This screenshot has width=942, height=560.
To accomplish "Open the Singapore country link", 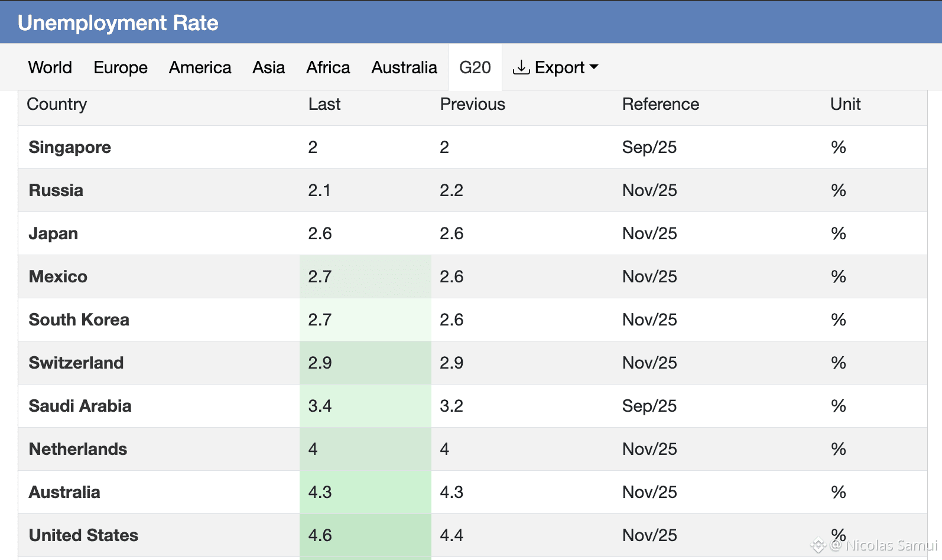I will coord(70,147).
